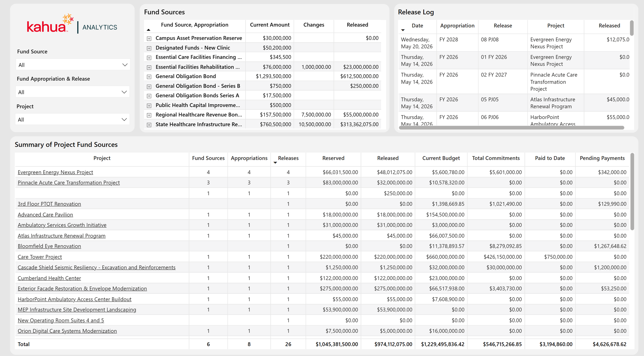644x356 pixels.
Task: Sort by Fund Source, Appropriation header
Action: pos(195,25)
